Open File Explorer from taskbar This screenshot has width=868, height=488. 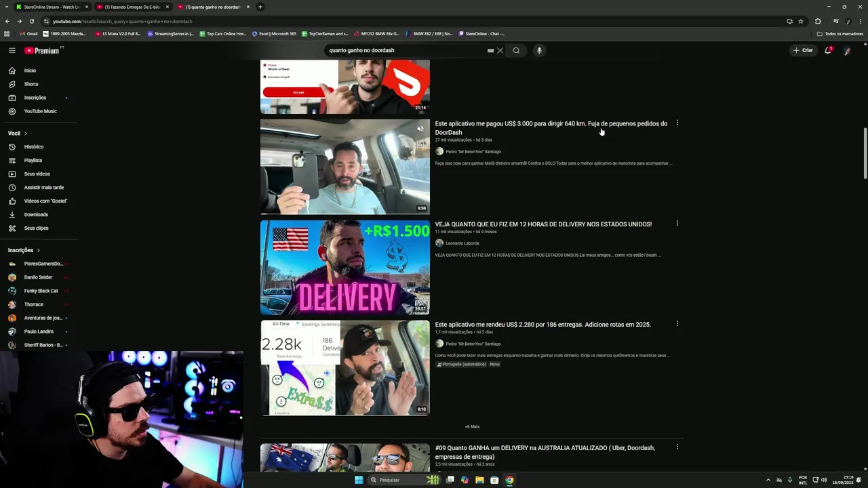pyautogui.click(x=479, y=480)
